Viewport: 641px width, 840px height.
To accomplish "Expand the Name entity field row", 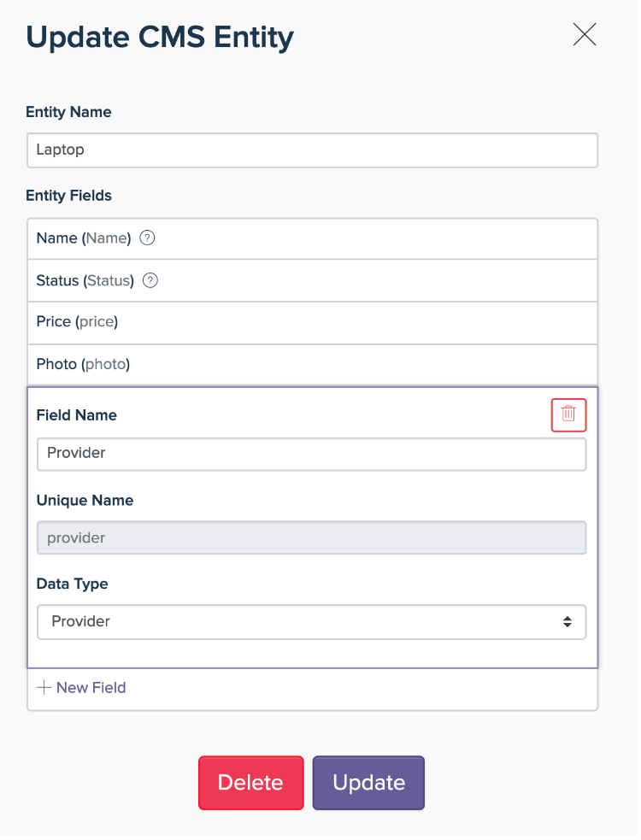I will (312, 238).
